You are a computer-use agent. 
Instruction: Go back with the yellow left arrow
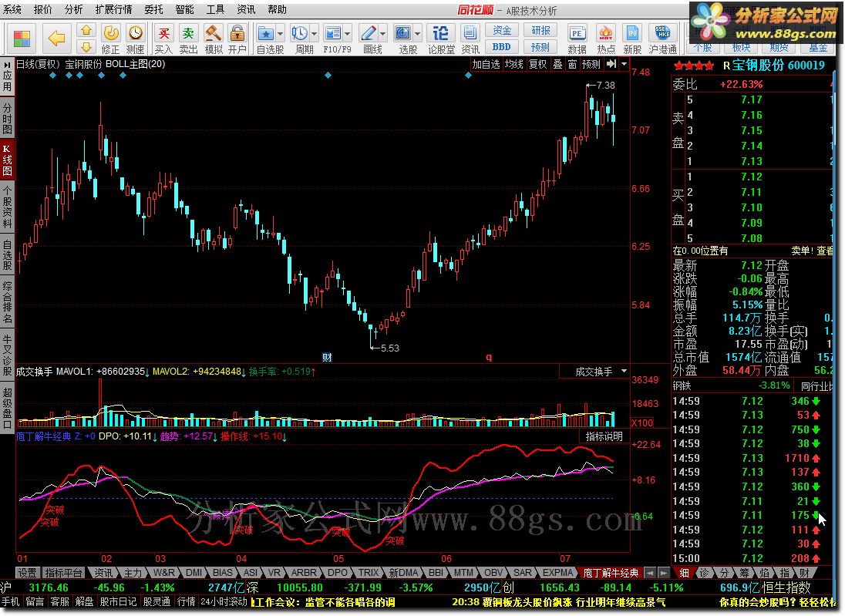point(56,38)
